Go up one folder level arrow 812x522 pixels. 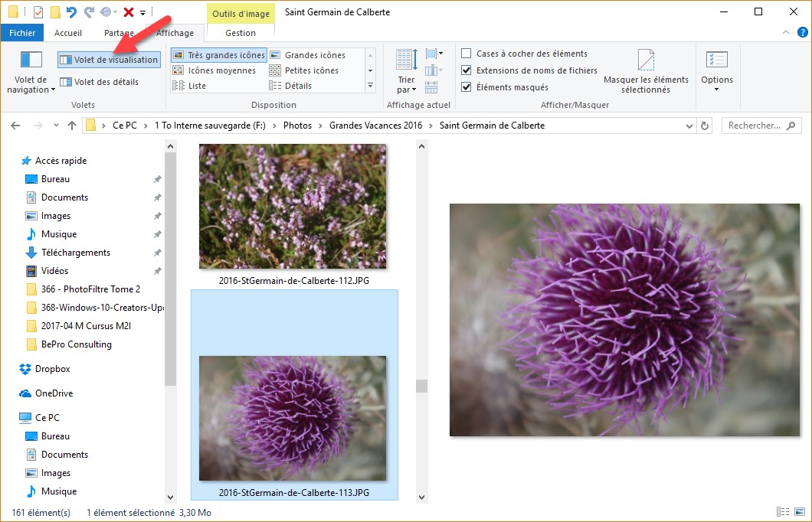click(x=72, y=126)
